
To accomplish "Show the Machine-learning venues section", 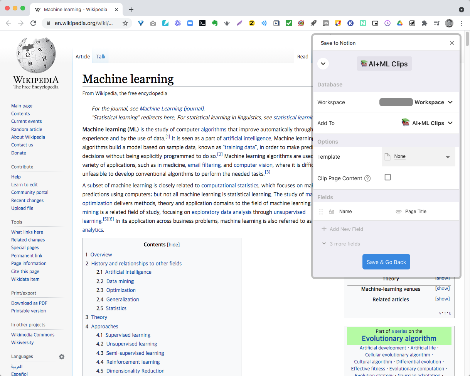I will tap(442, 288).
